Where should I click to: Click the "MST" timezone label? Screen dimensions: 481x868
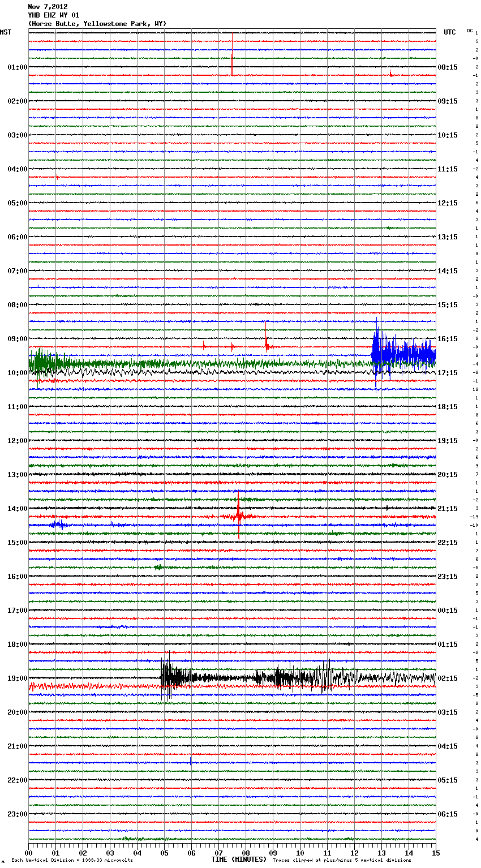[6, 32]
